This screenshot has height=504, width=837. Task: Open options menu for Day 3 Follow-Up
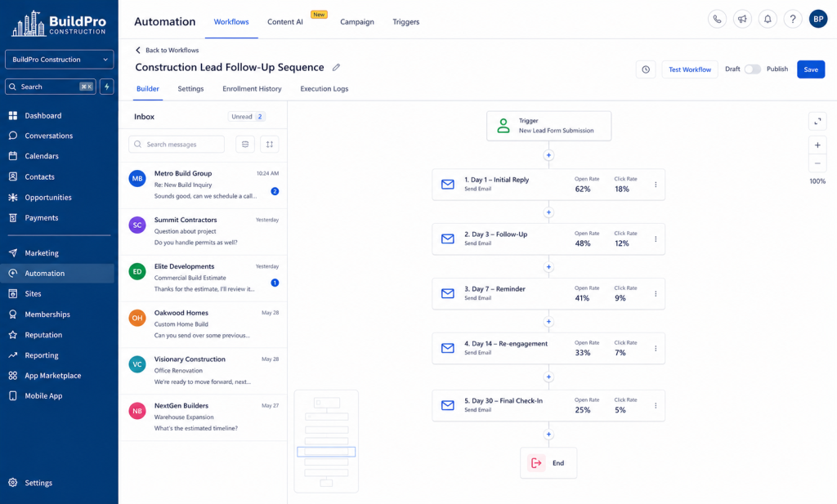coord(656,239)
